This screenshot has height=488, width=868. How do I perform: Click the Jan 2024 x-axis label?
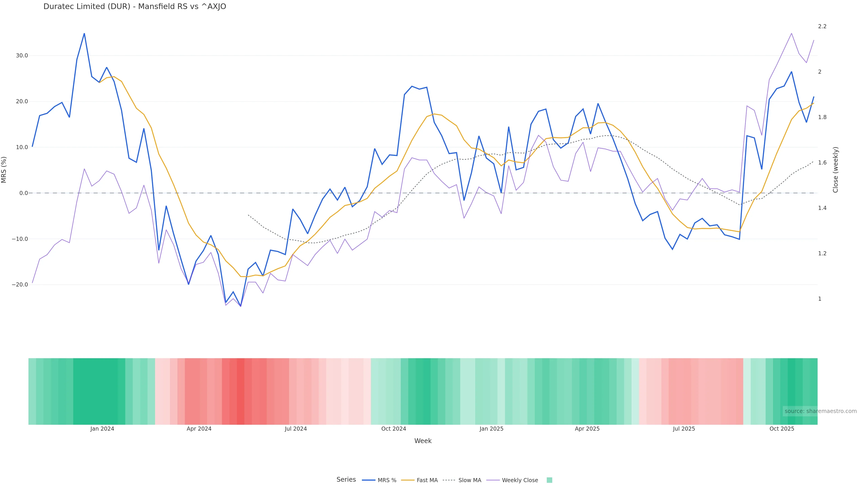(102, 429)
